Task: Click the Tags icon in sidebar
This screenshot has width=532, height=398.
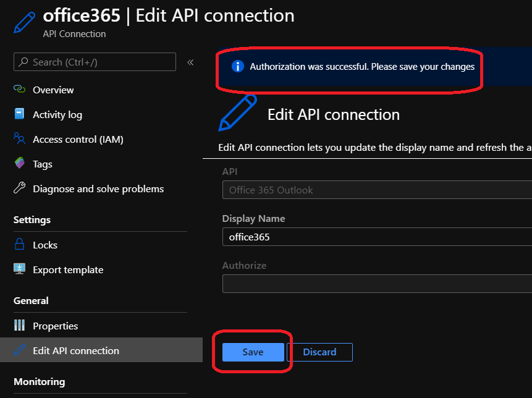Action: [x=19, y=164]
